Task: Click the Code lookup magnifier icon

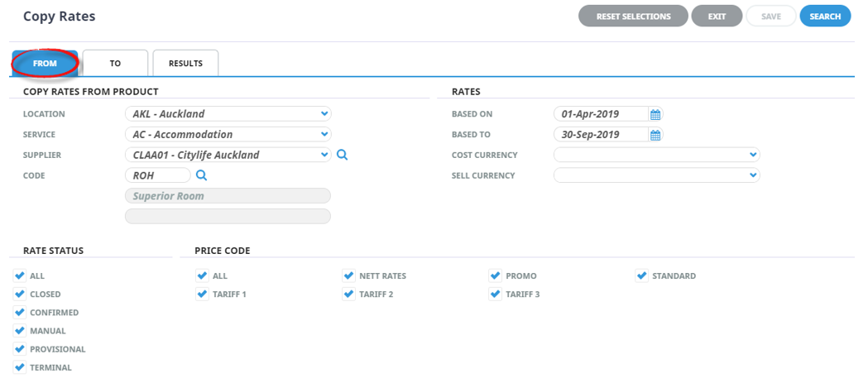Action: [202, 175]
